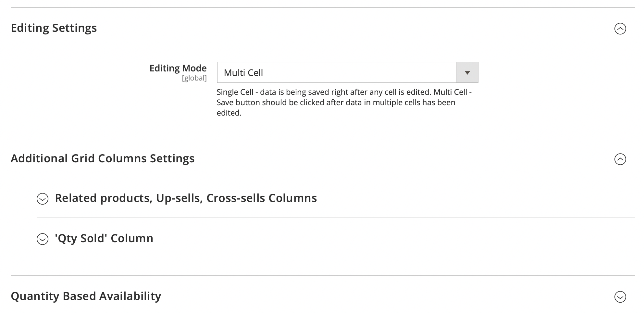644x313 pixels.
Task: Click the Editing Mode field label
Action: click(178, 68)
